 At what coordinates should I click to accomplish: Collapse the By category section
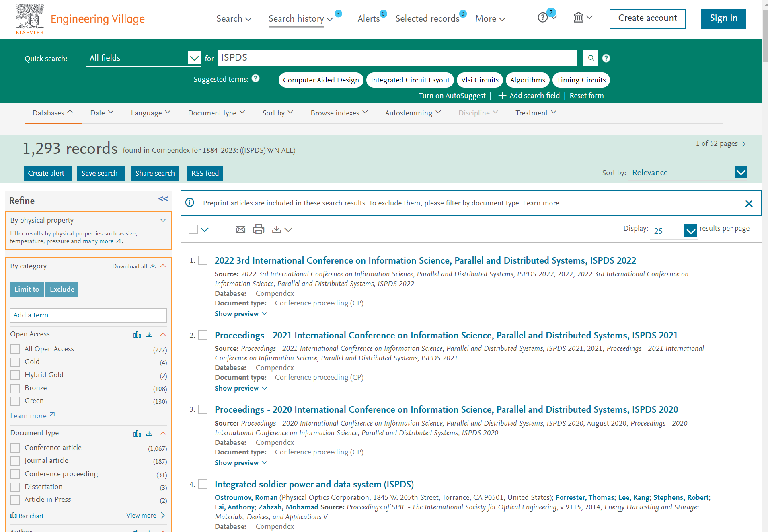[163, 266]
